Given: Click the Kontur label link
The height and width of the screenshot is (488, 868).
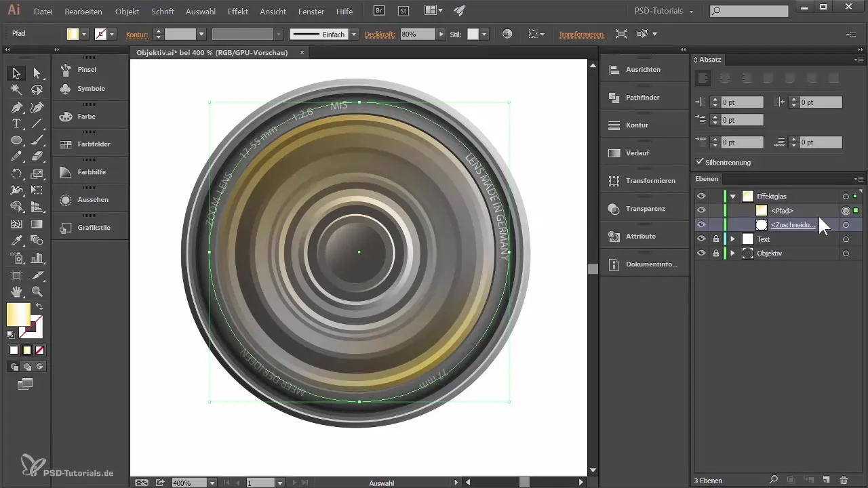Looking at the screenshot, I should 137,34.
